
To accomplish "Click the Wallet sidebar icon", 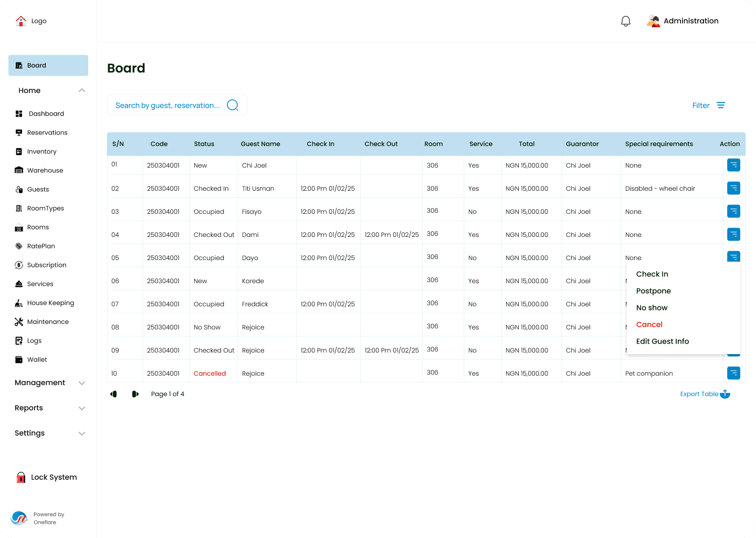I will pos(19,359).
